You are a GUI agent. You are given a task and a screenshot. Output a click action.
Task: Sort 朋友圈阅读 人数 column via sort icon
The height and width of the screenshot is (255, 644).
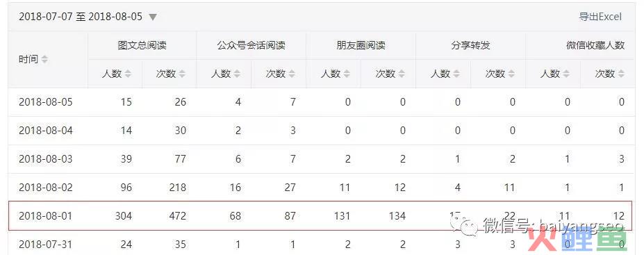click(x=347, y=74)
